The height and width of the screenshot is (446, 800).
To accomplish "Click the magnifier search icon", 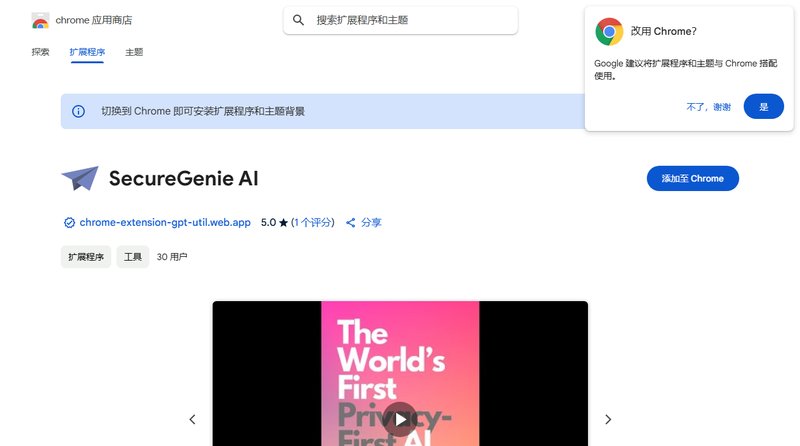I will pyautogui.click(x=298, y=20).
